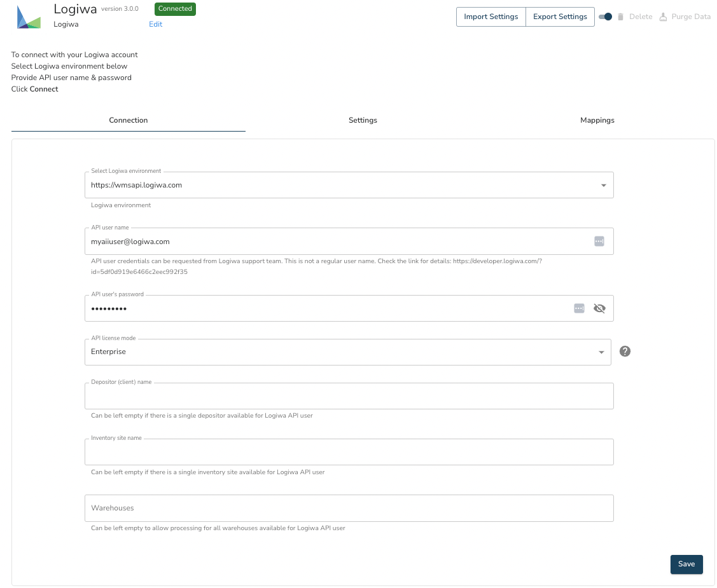Click the Export Settings button
Viewport: 717px width, 588px height.
pos(560,17)
